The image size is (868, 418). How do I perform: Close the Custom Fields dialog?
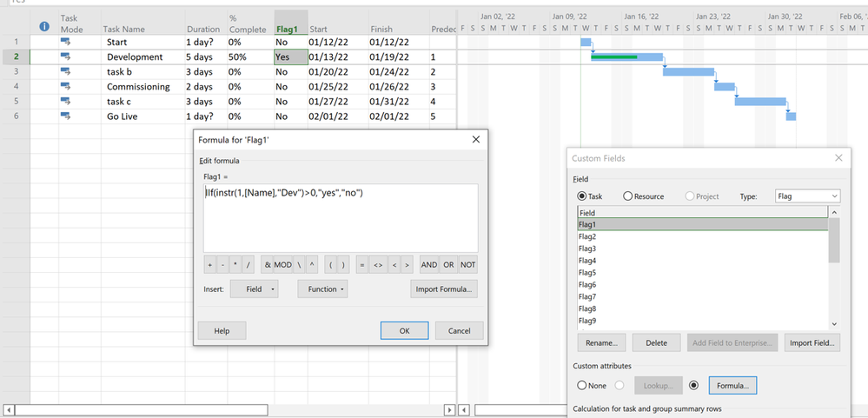(838, 158)
